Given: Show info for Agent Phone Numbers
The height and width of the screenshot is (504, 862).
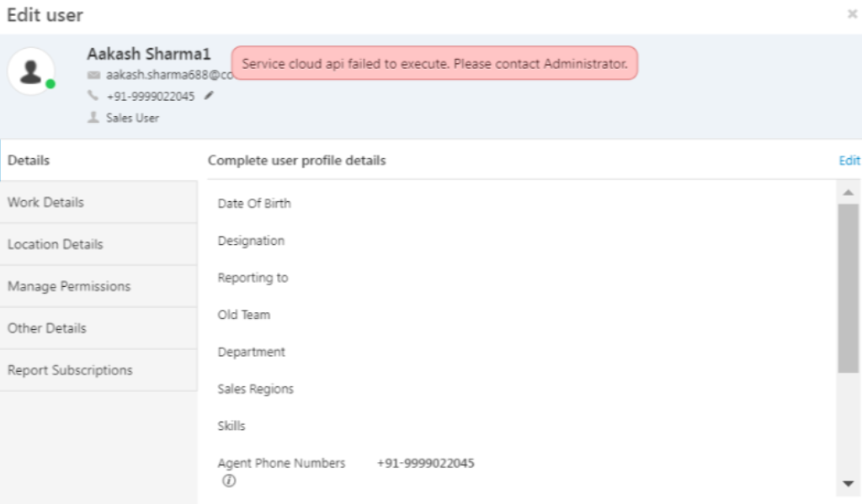Looking at the screenshot, I should click(x=229, y=481).
